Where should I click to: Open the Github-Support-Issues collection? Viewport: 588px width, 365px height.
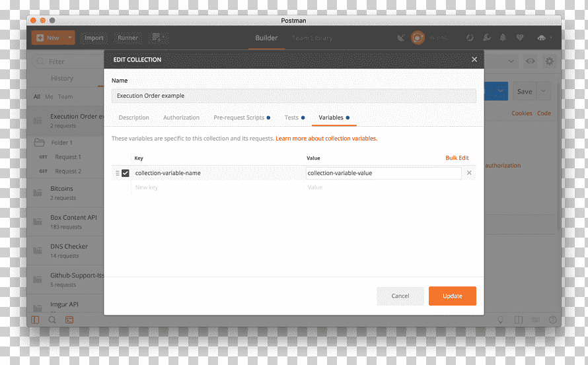[65, 280]
